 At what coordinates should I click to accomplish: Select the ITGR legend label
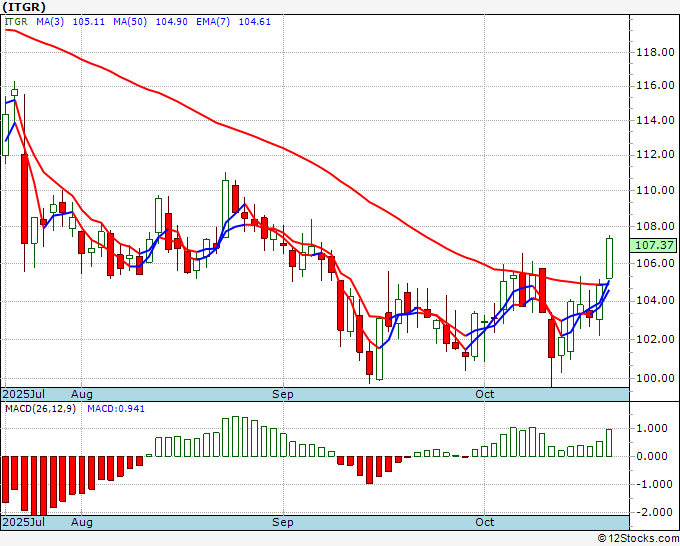pyautogui.click(x=16, y=22)
